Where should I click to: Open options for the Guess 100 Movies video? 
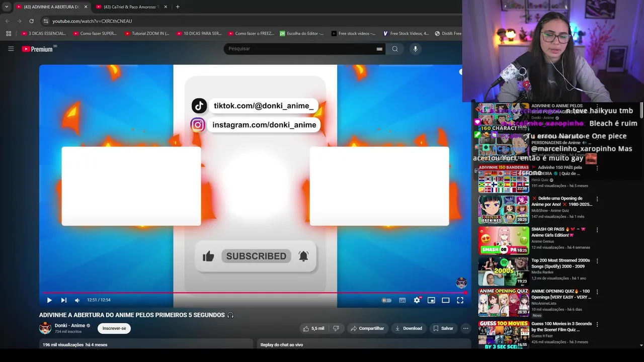[x=597, y=324]
